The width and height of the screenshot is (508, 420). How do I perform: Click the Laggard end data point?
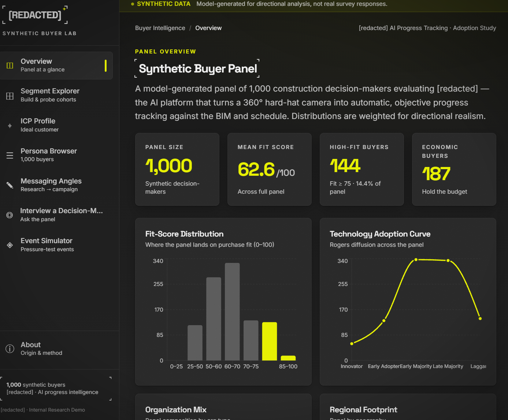click(480, 319)
